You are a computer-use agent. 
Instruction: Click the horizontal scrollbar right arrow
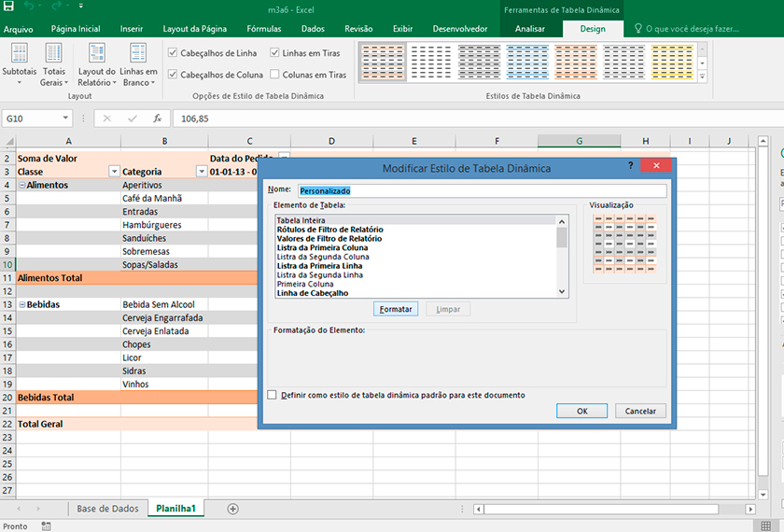750,509
